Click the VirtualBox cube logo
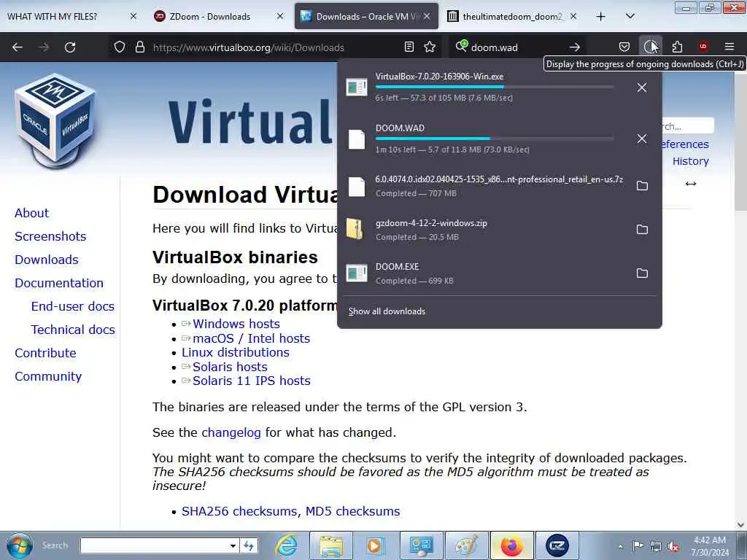747x560 pixels. click(x=55, y=120)
